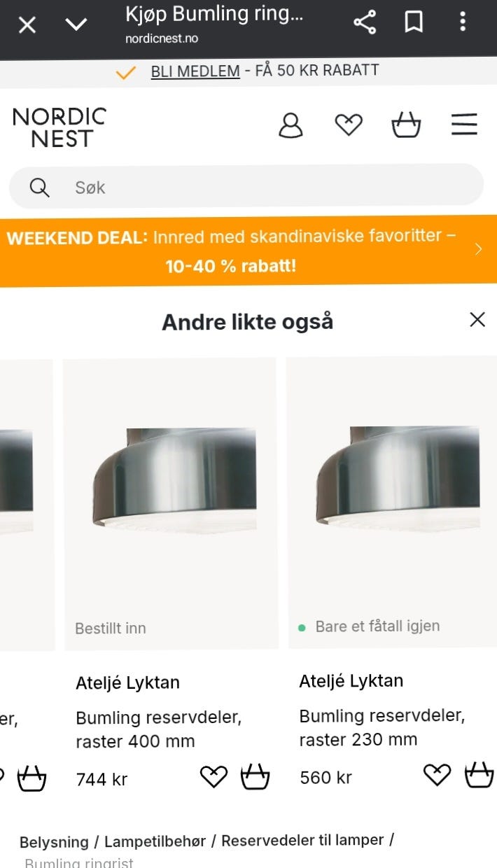The image size is (497, 868).
Task: Open the shopping basket in header
Action: coord(406,125)
